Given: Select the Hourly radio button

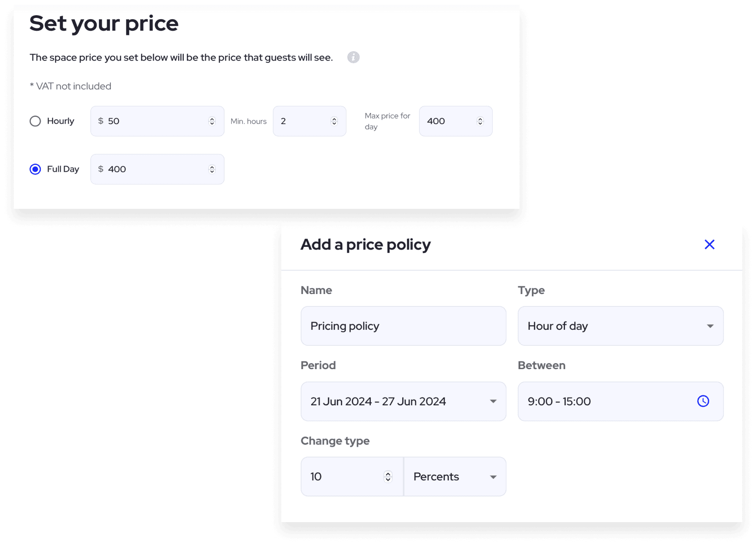Looking at the screenshot, I should point(35,121).
